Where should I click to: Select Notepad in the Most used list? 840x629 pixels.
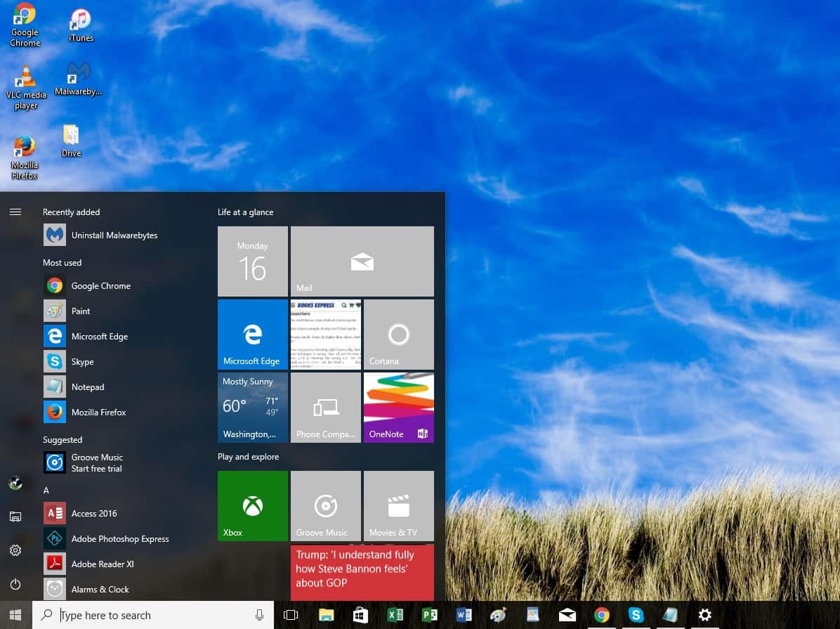click(x=88, y=387)
